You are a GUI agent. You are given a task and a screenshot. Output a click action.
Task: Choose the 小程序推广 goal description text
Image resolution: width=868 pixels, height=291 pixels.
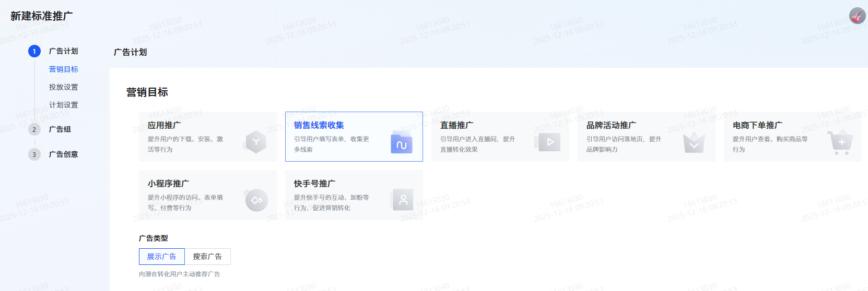coord(185,202)
